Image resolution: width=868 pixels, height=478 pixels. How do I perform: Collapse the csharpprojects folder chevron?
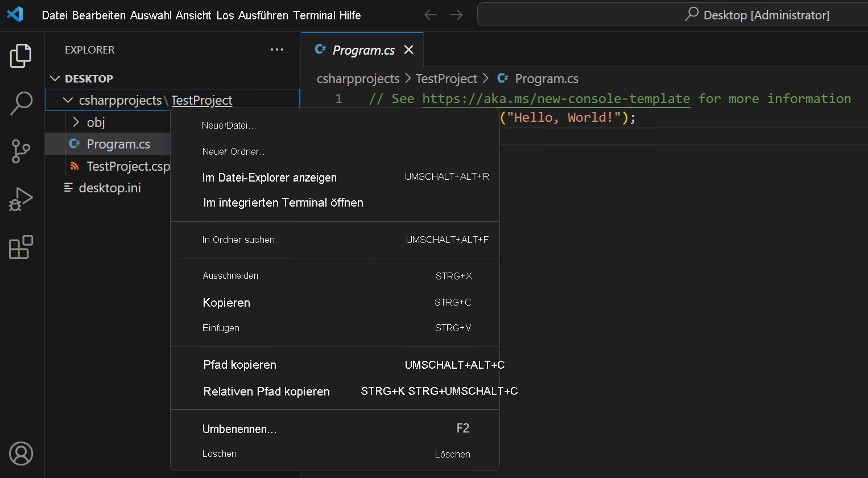pos(68,100)
